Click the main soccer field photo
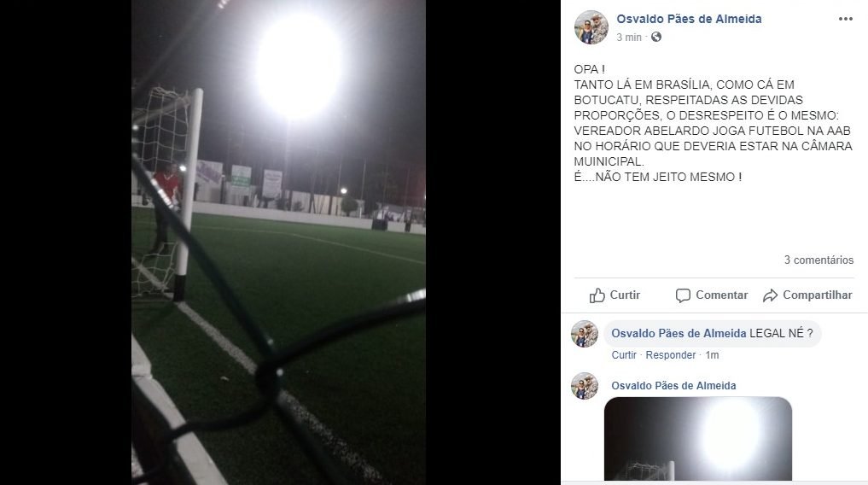 point(278,242)
